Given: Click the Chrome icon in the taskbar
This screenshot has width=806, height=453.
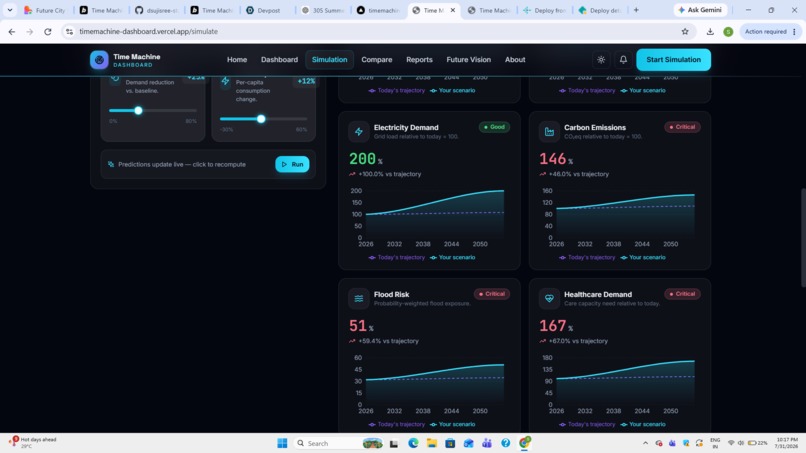Looking at the screenshot, I should click(524, 443).
